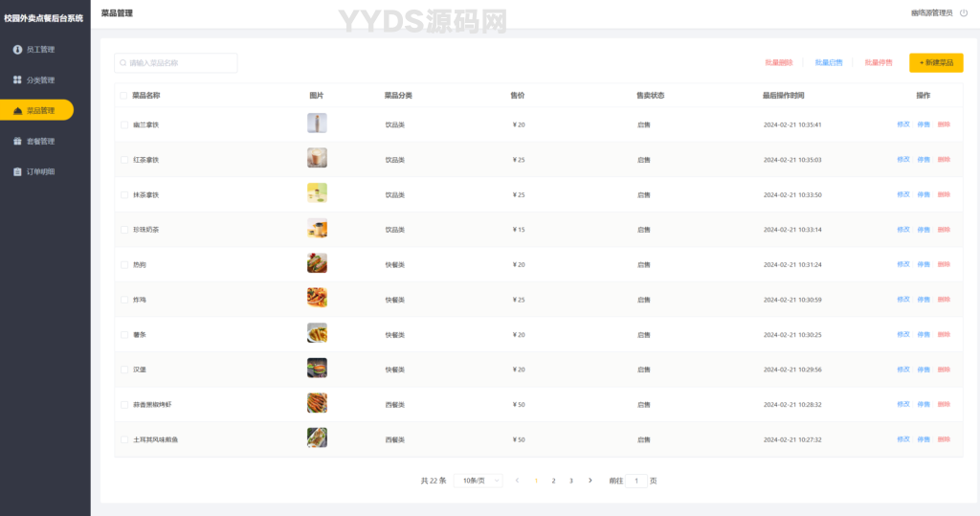Jump to page 3 in pagination
This screenshot has width=980, height=516.
571,481
